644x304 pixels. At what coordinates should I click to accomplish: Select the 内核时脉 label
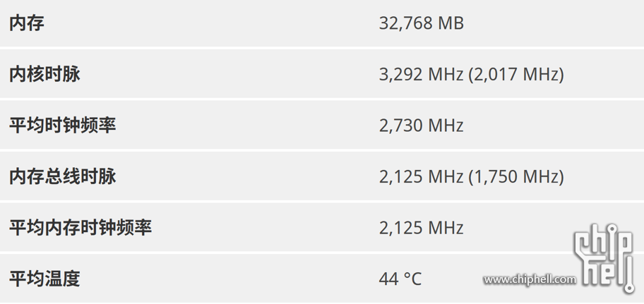[44, 74]
